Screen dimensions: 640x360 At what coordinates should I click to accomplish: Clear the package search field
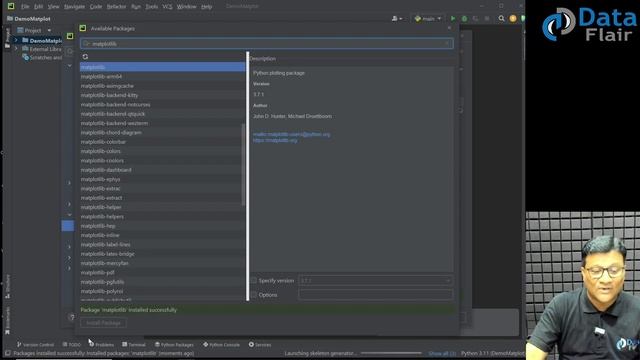[x=447, y=43]
